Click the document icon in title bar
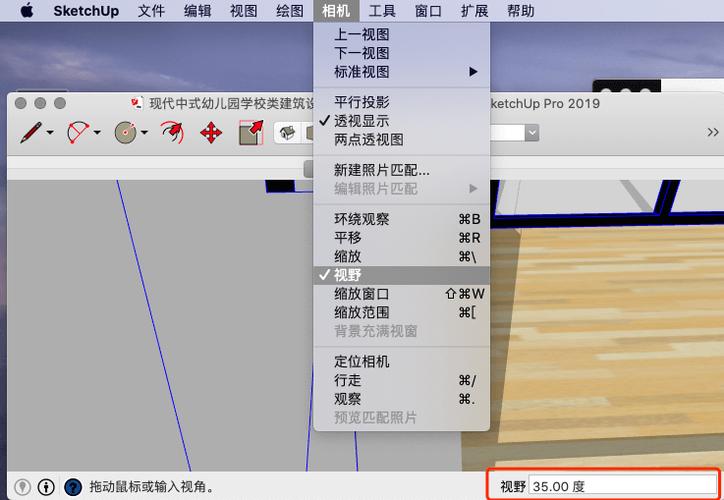 click(137, 102)
